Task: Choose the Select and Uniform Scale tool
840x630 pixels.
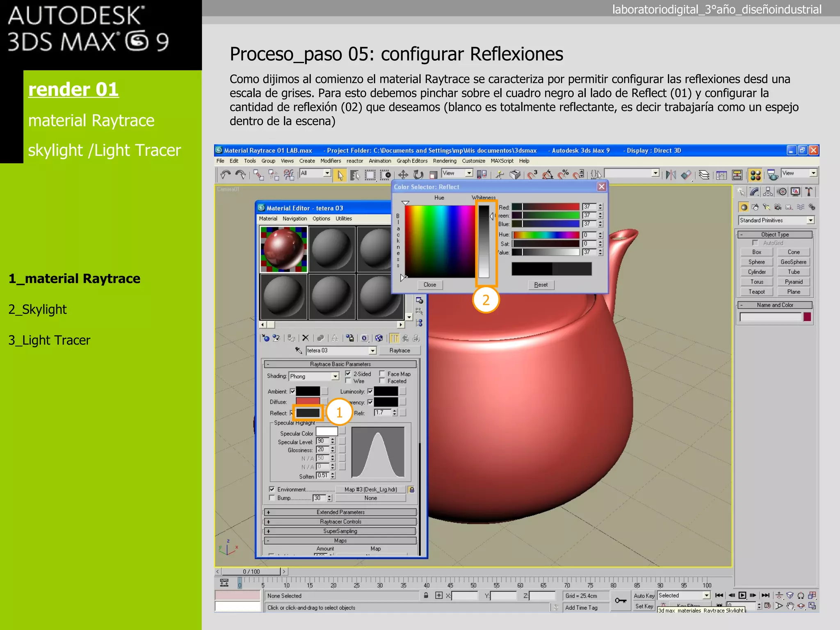Action: (x=433, y=175)
